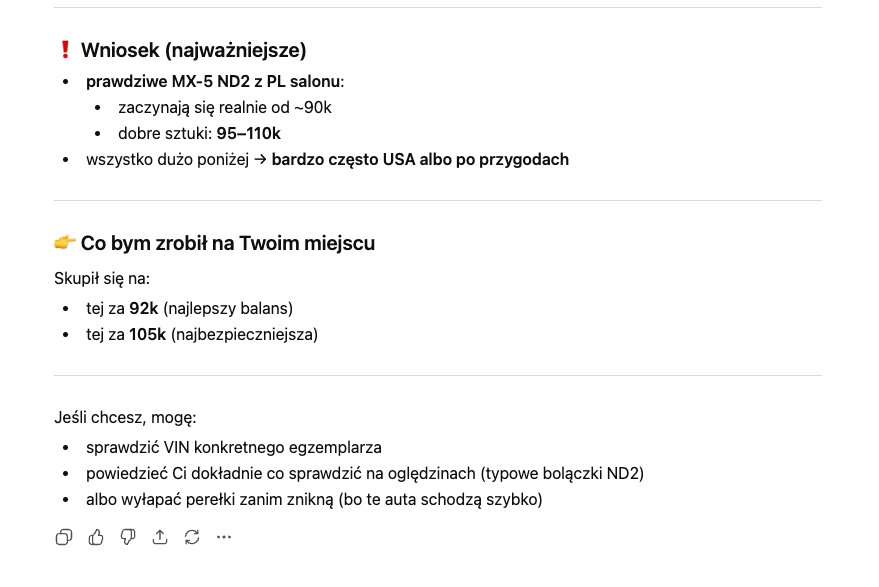The height and width of the screenshot is (587, 879).
Task: Click 'albo wyłapać perełki zanim znikną' bullet
Action: coord(314,499)
